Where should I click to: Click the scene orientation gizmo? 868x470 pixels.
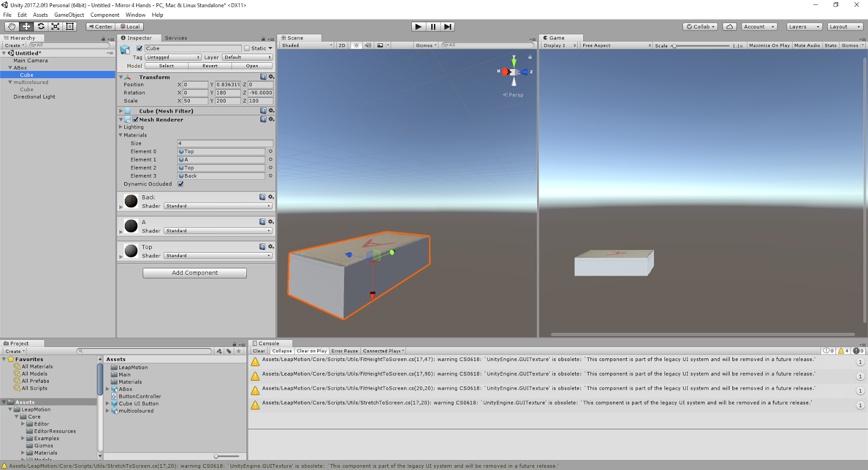tap(514, 72)
